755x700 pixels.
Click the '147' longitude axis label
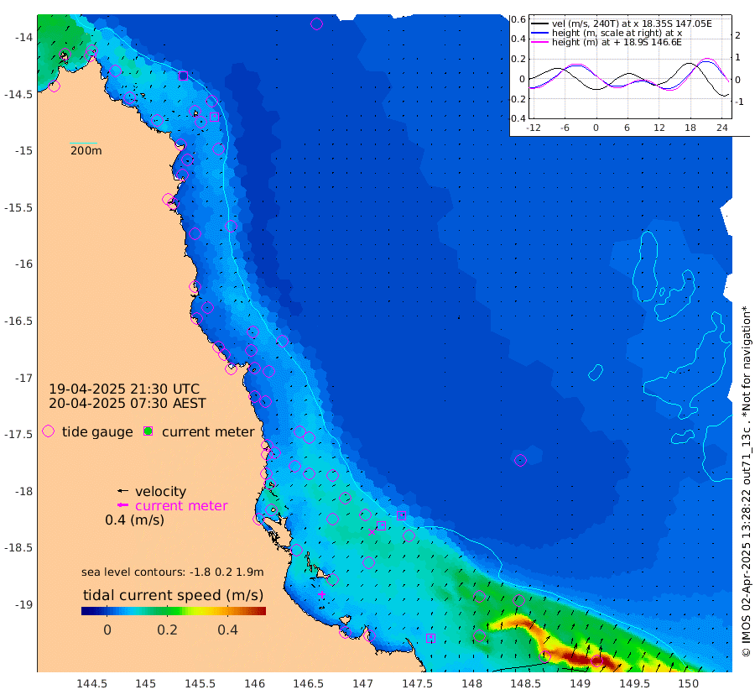tap(362, 683)
